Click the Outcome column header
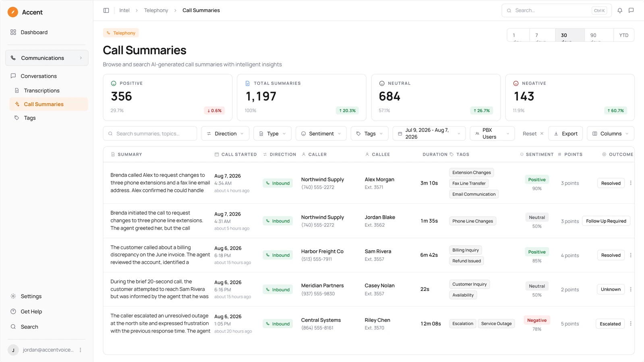 (x=617, y=154)
